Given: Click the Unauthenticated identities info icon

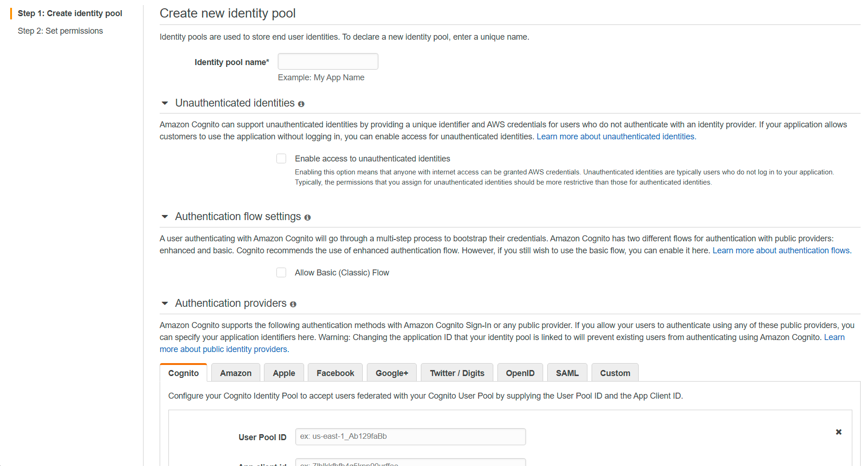Looking at the screenshot, I should pos(301,104).
